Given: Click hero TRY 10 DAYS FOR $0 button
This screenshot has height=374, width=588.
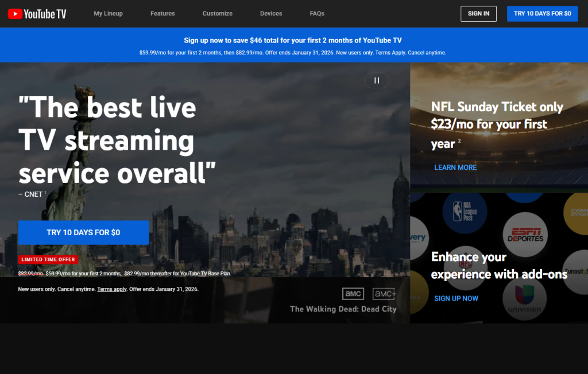Looking at the screenshot, I should (x=83, y=232).
